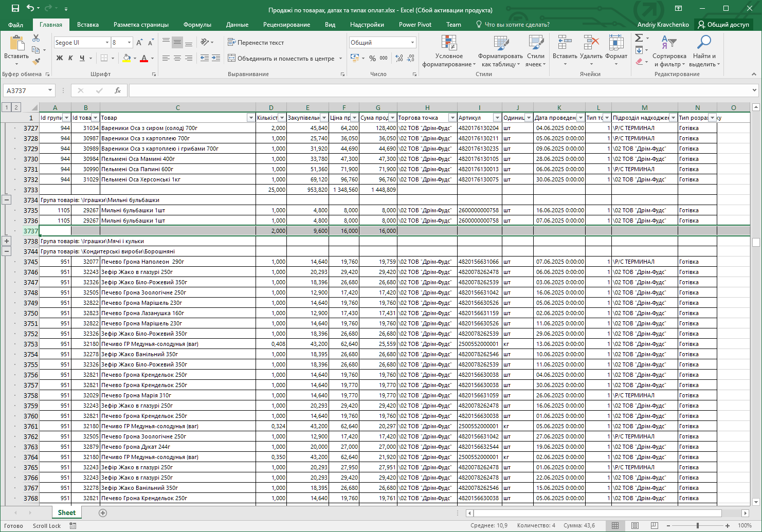Screen dimensions: 762x532
Task: Undo the last action
Action: tap(31, 8)
